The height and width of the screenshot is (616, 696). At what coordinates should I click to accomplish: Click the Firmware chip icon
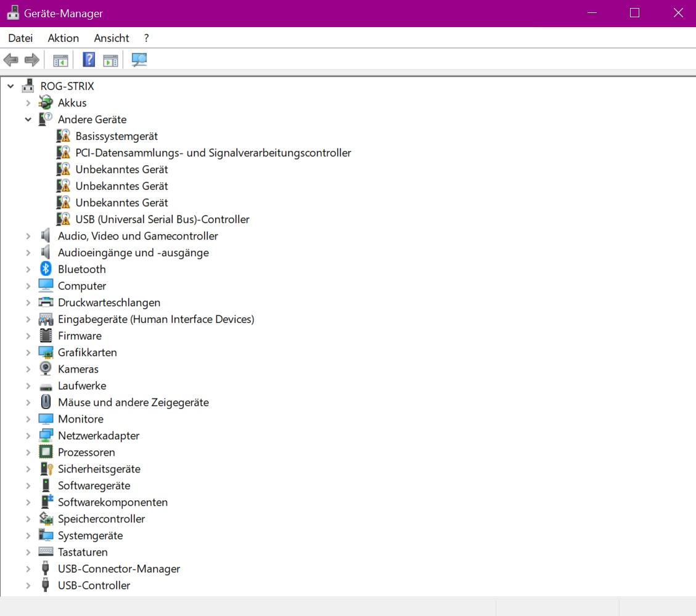(x=45, y=335)
